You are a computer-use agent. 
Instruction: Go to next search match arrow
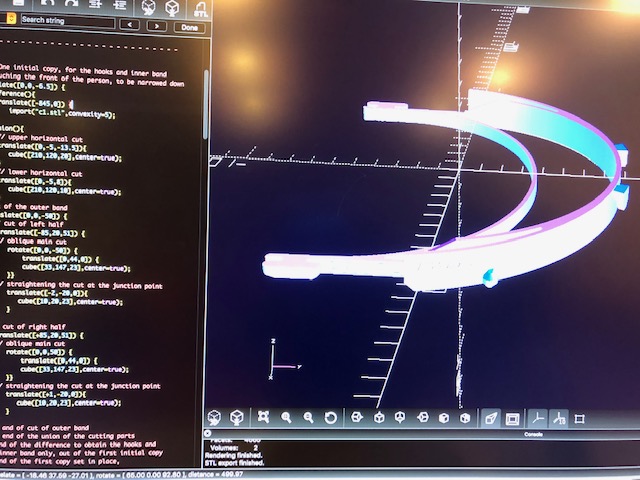point(157,24)
